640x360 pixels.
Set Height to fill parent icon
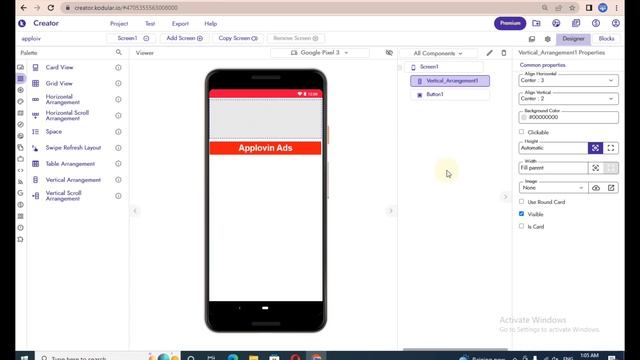click(611, 148)
